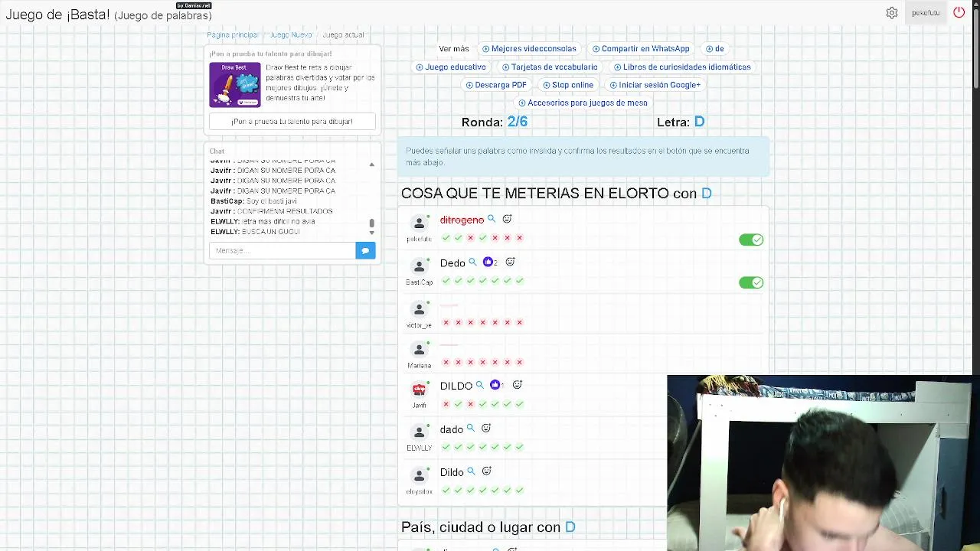This screenshot has width=980, height=551.
Task: Expand Mejores videoconsolas link
Action: pos(529,48)
